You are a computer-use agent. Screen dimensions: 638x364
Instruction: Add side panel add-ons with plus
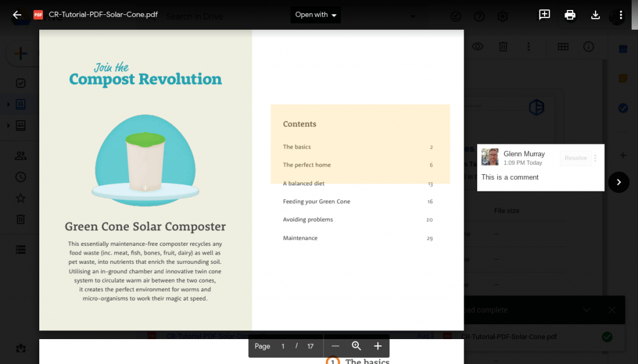[622, 155]
